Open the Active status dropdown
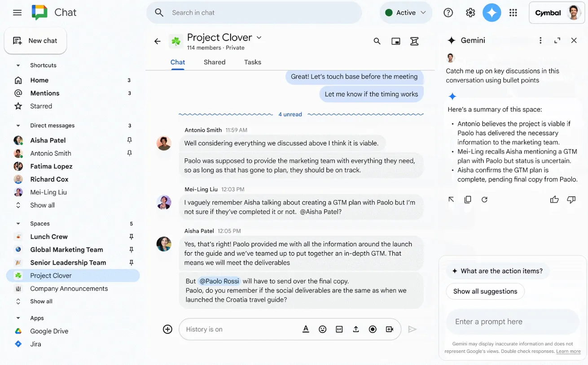588x365 pixels. coord(406,13)
